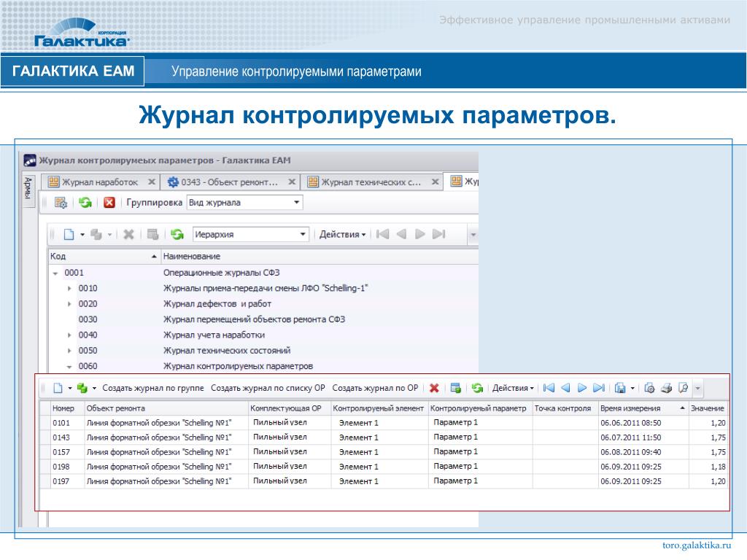Collapse tree node 0001
This screenshot has width=747, height=560.
point(55,273)
